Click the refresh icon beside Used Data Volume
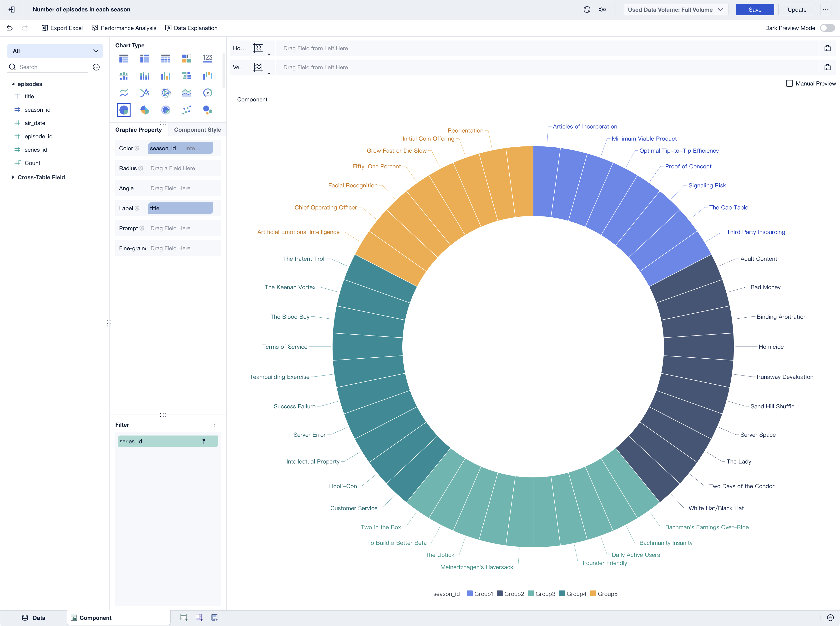840x626 pixels. click(x=587, y=10)
